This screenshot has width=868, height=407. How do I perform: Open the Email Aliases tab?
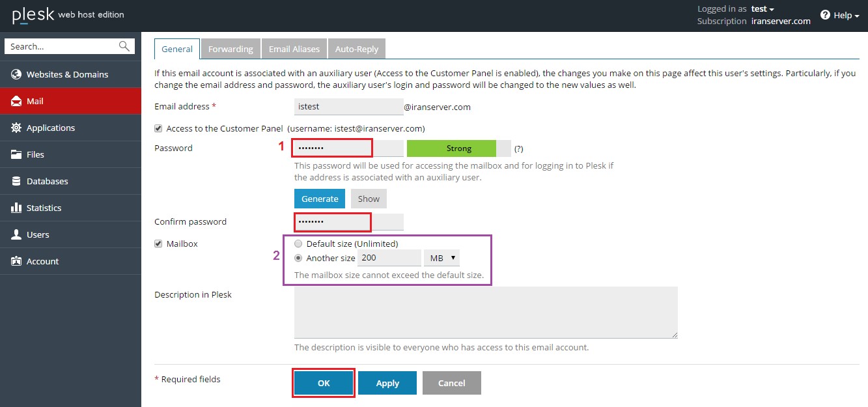tap(294, 49)
